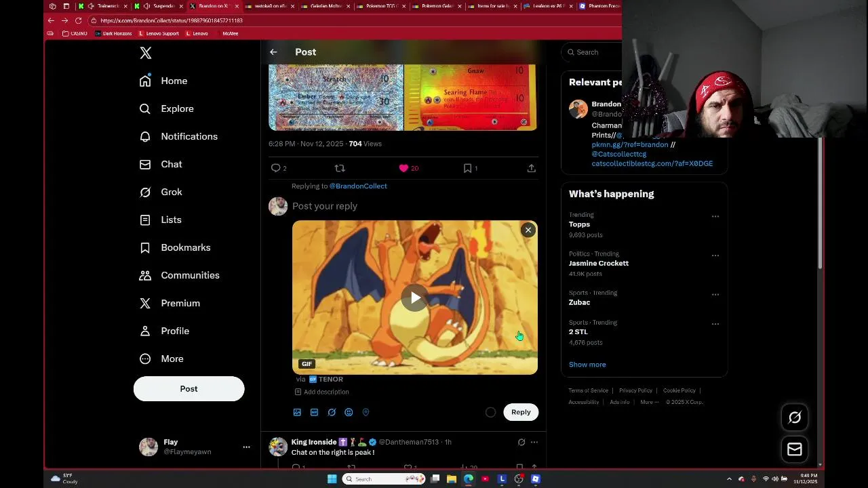Screen dimensions: 868x488
Task: Open more options for Topps trend
Action: pyautogui.click(x=715, y=216)
